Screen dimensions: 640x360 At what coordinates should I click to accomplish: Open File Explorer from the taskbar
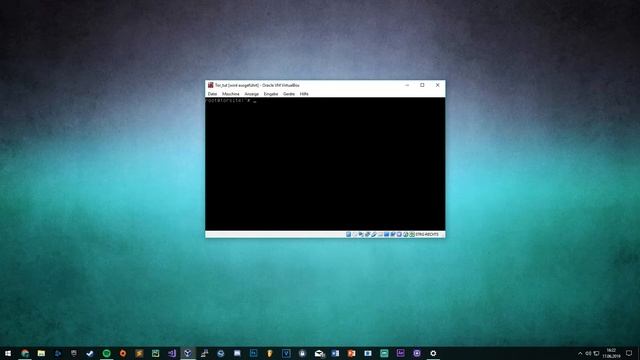pyautogui.click(x=41, y=353)
